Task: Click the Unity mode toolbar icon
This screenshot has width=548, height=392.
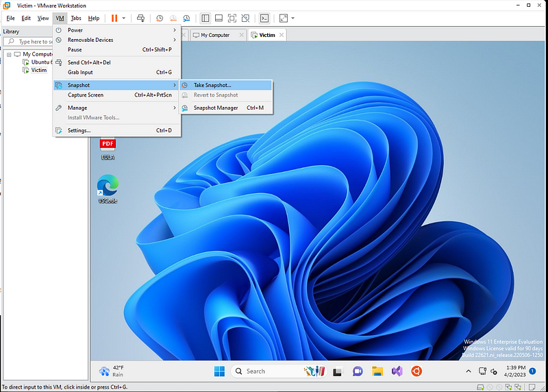Action: click(x=246, y=19)
